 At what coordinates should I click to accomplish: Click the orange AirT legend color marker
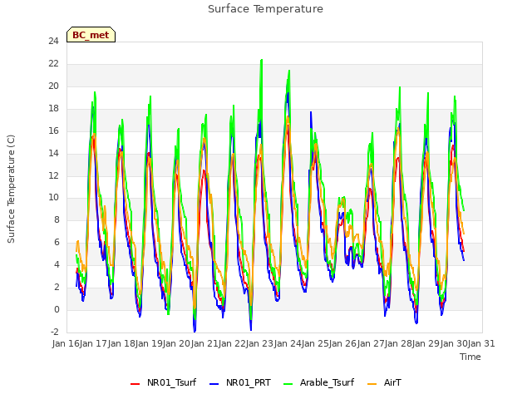coord(372,384)
